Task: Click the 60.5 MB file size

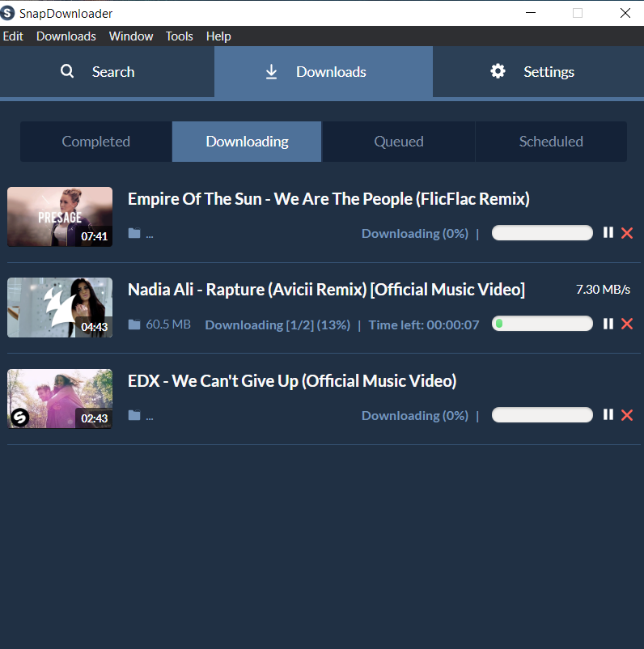Action: pos(168,324)
